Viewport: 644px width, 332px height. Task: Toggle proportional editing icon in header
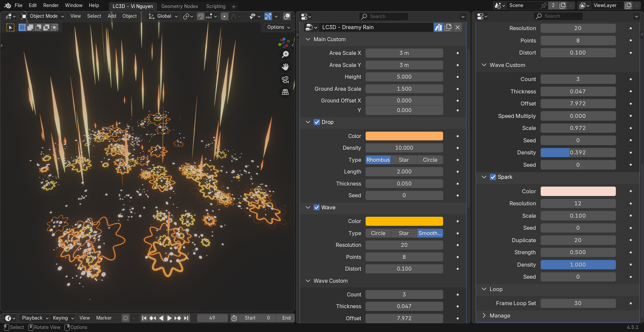pos(224,16)
